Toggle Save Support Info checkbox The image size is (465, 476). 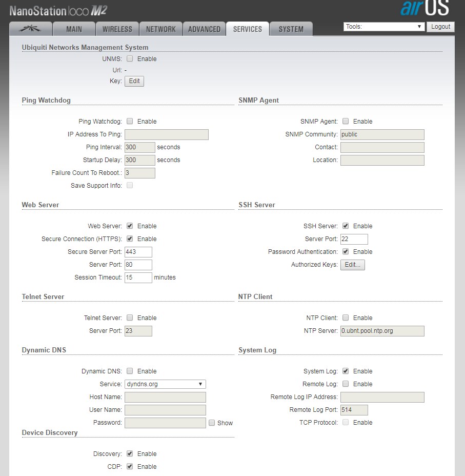pos(130,185)
